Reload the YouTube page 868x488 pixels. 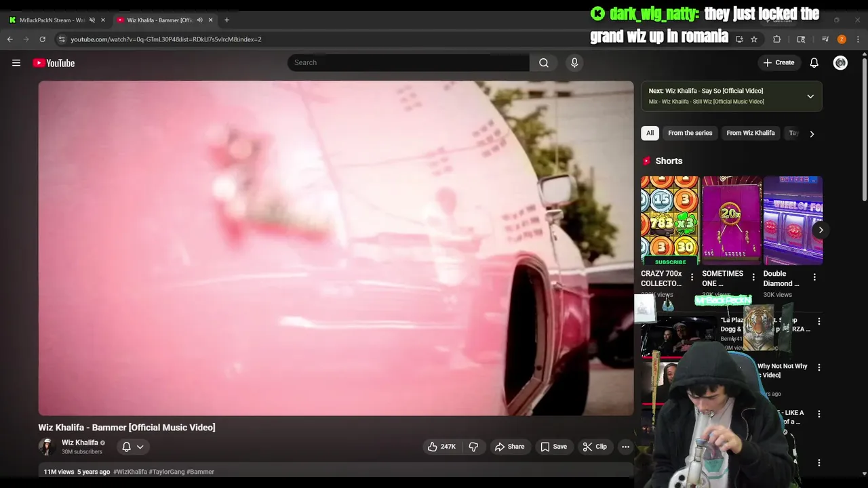click(x=42, y=39)
